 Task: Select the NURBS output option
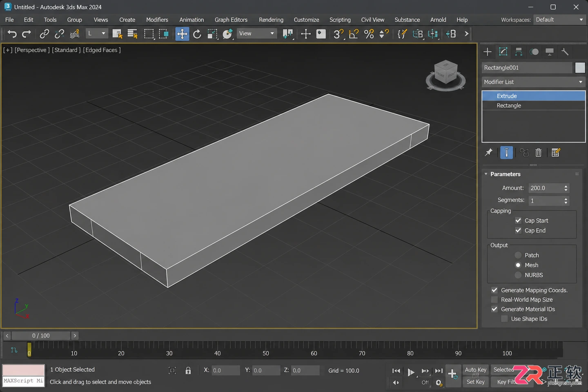coord(518,275)
